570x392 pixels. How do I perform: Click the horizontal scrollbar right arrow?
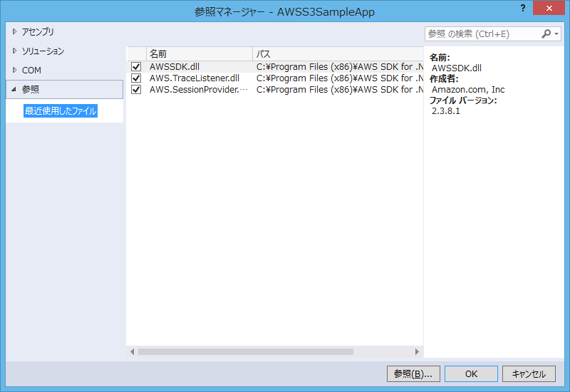(x=417, y=351)
